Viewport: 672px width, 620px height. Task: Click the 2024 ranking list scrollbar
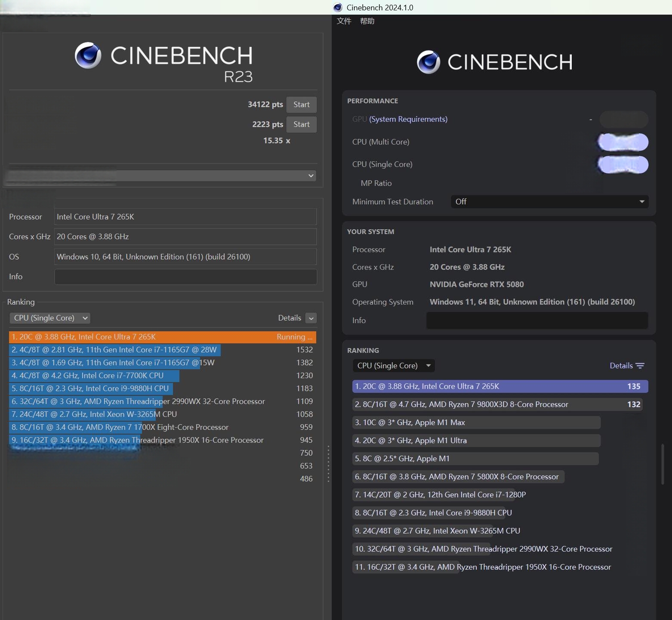(x=663, y=465)
